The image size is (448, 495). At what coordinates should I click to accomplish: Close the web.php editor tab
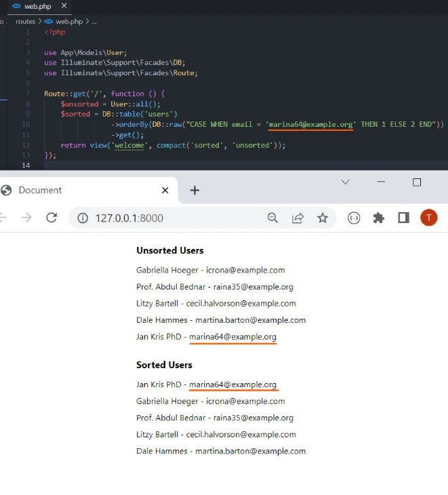point(64,5)
